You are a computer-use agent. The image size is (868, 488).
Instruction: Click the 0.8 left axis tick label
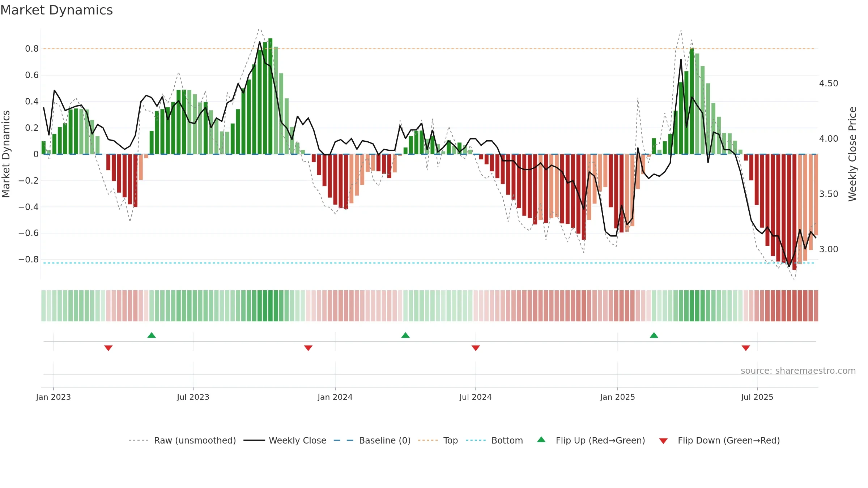32,49
